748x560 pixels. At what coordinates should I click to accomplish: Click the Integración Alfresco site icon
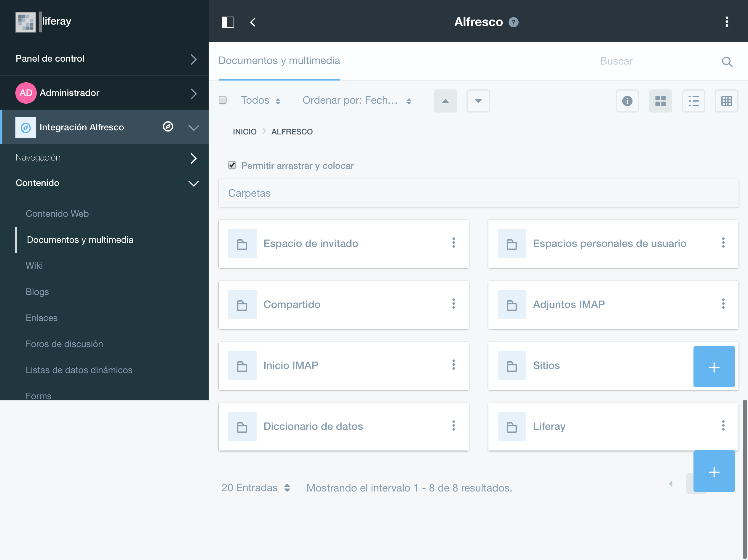click(x=26, y=127)
